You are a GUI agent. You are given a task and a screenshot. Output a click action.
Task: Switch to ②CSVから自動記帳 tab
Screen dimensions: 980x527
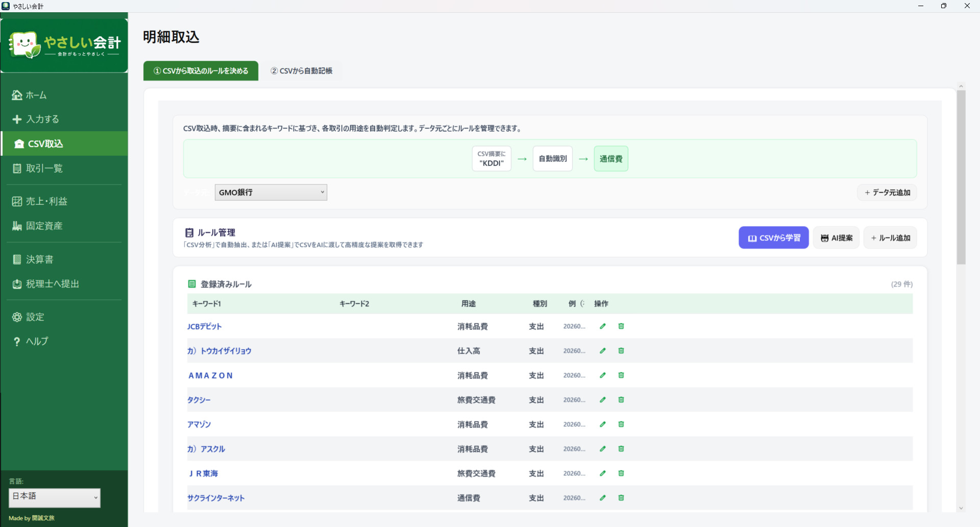tap(302, 71)
